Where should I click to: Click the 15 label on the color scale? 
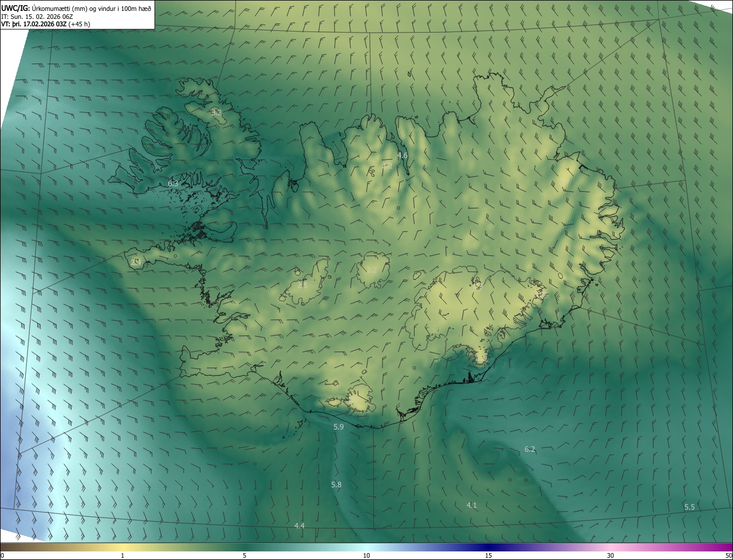[488, 556]
